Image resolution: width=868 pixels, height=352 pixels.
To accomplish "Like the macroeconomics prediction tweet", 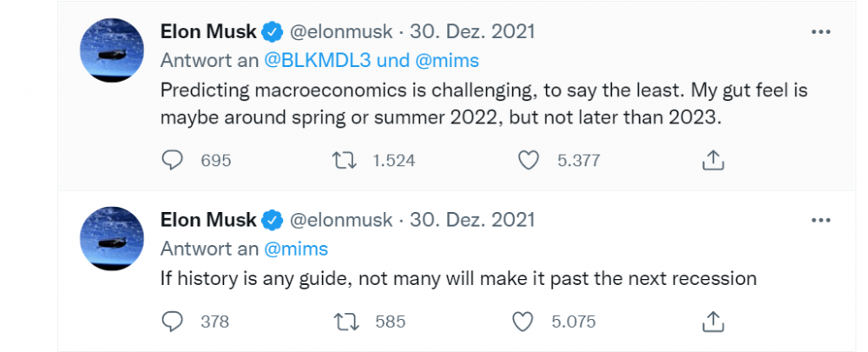I will click(x=529, y=160).
